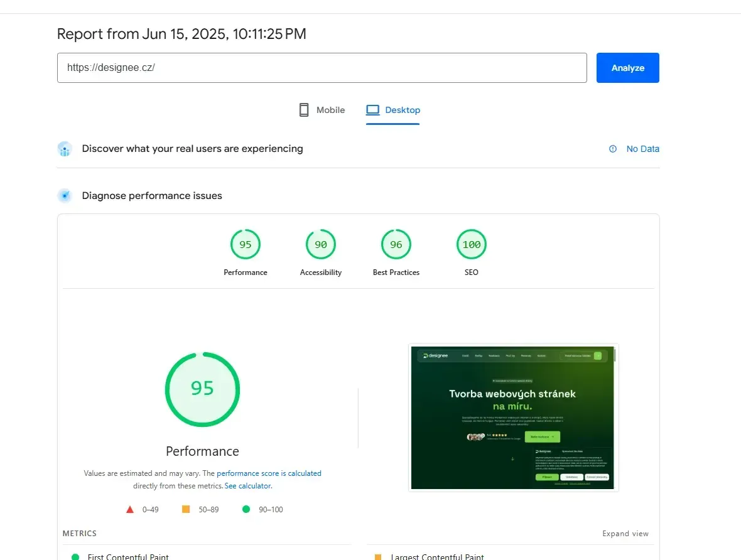Click the Mobile phone icon
Viewport: 741px width, 560px height.
[x=304, y=110]
